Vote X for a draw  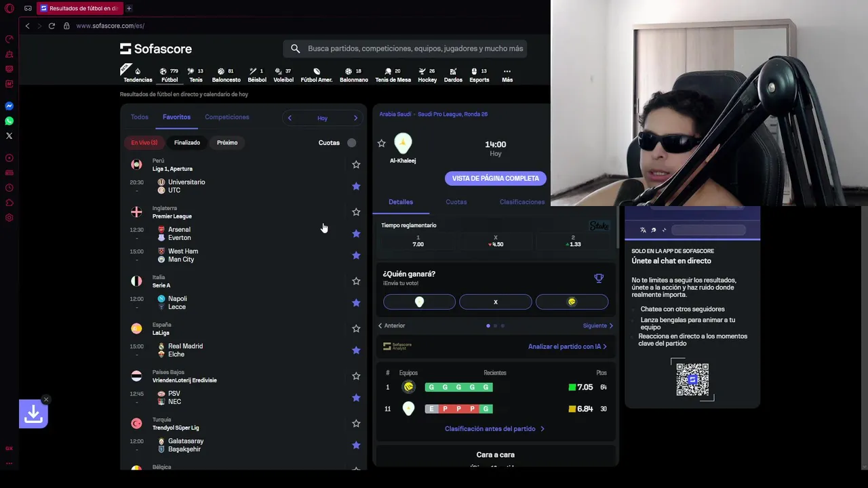496,302
